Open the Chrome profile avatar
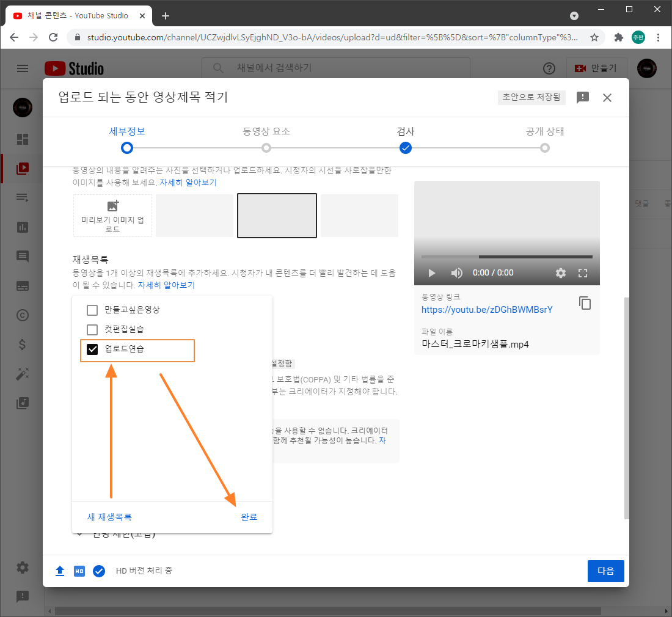The width and height of the screenshot is (672, 617). point(638,37)
